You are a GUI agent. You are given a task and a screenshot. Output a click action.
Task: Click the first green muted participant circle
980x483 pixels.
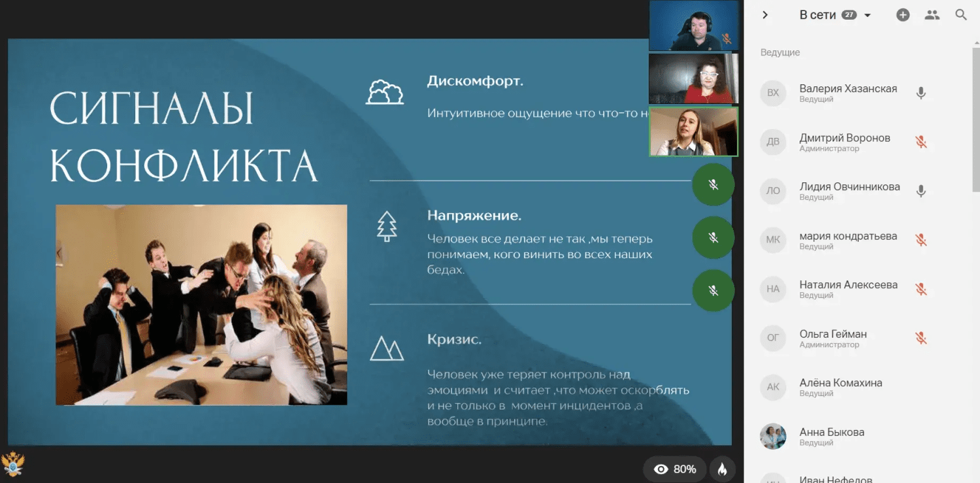pyautogui.click(x=713, y=185)
